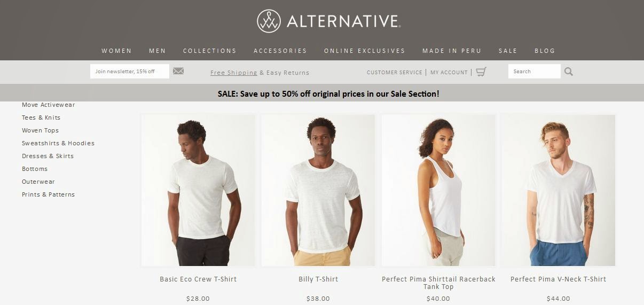Open the Men menu

[x=158, y=51]
